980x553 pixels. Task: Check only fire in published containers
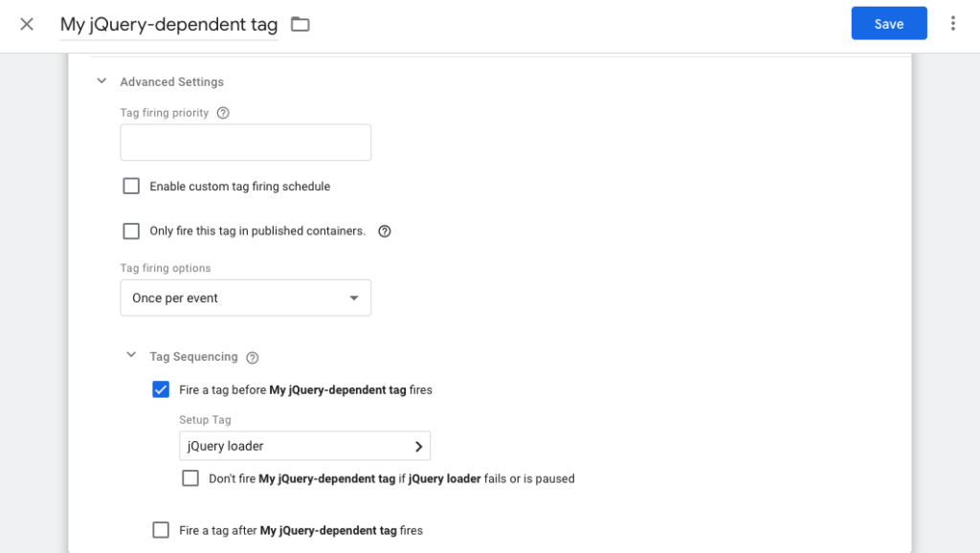tap(131, 231)
